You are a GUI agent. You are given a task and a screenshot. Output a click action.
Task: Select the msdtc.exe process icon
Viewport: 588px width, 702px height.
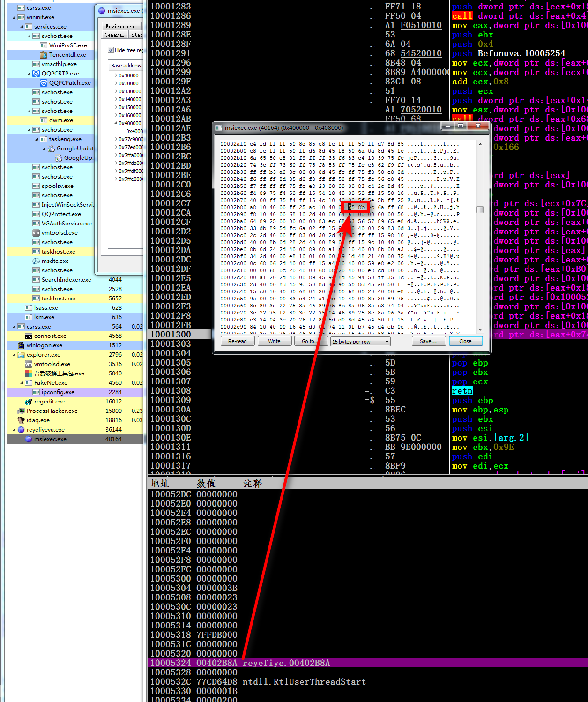tap(36, 261)
